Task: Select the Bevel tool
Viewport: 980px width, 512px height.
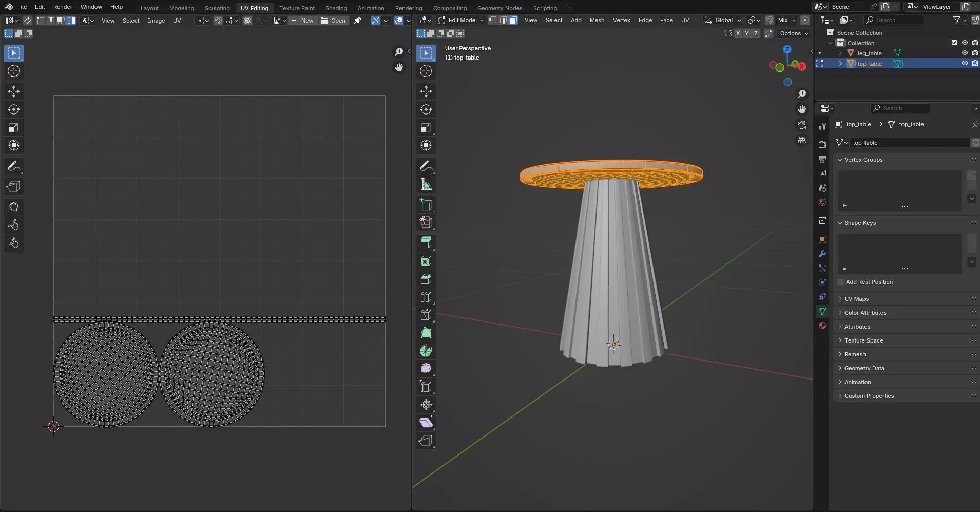Action: pos(426,279)
